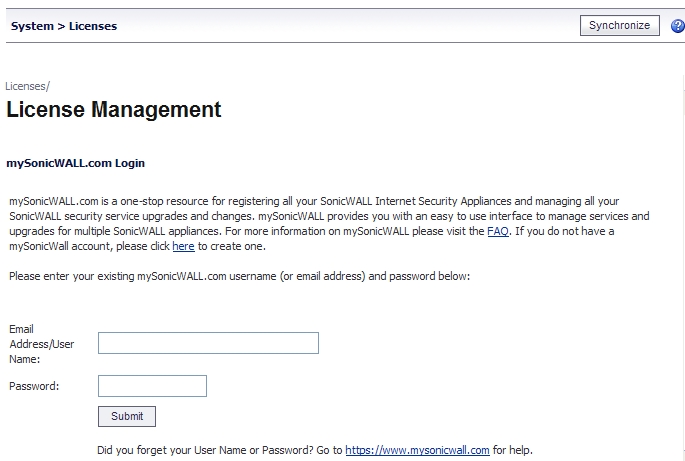Open the FAQ link
Viewport: 685px width, 461px height.
498,231
